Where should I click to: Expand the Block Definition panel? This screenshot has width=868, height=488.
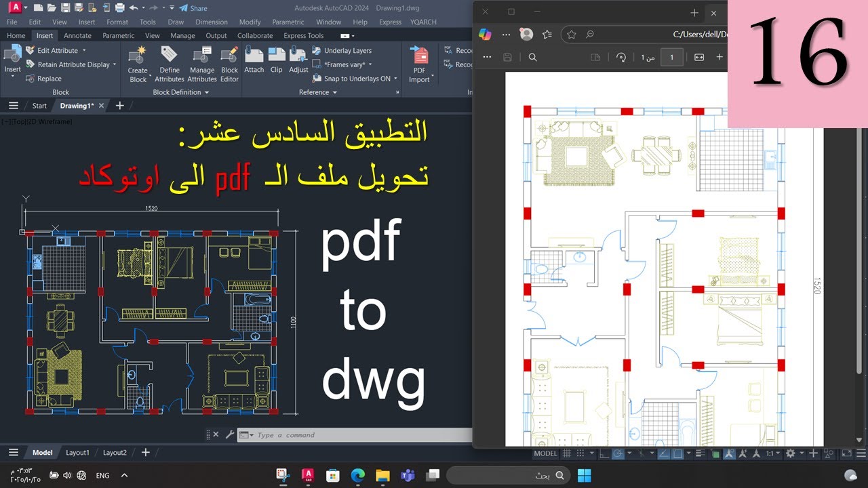click(x=180, y=92)
